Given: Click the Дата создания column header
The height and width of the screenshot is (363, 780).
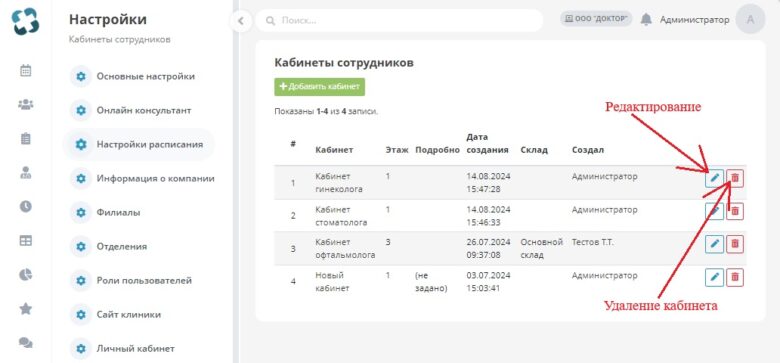Looking at the screenshot, I should [488, 143].
